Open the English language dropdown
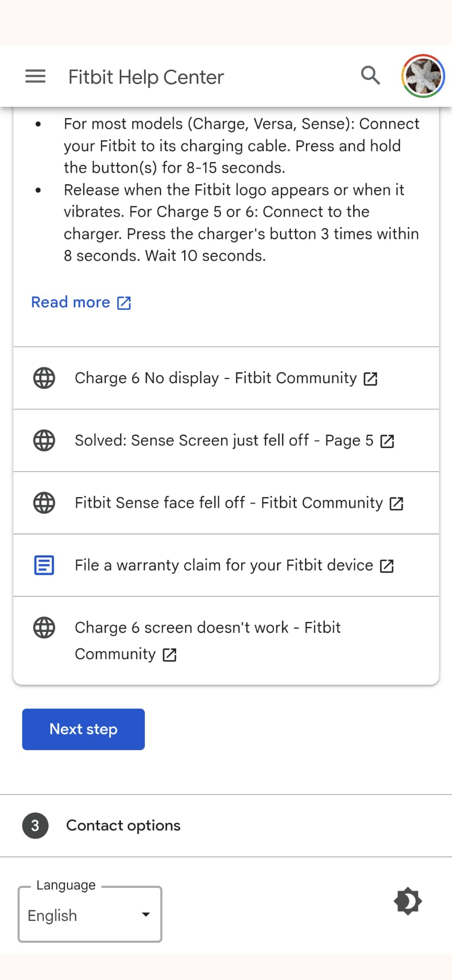Image resolution: width=452 pixels, height=980 pixels. tap(89, 915)
